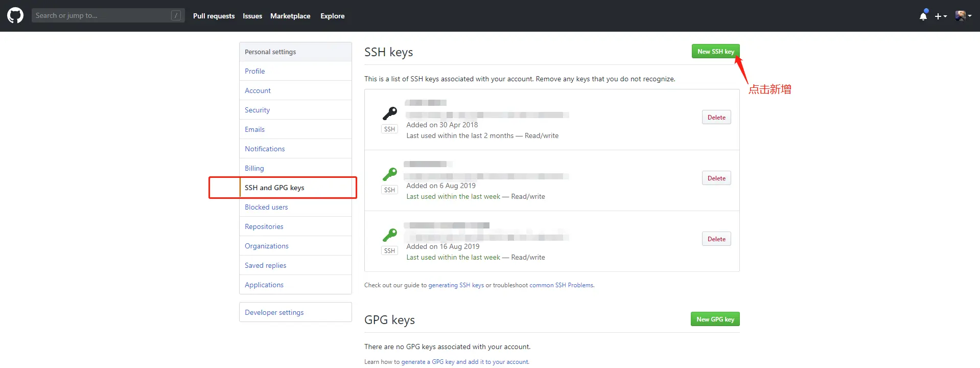The image size is (980, 368).
Task: Delete the key added 16 Aug 2019
Action: pos(716,239)
